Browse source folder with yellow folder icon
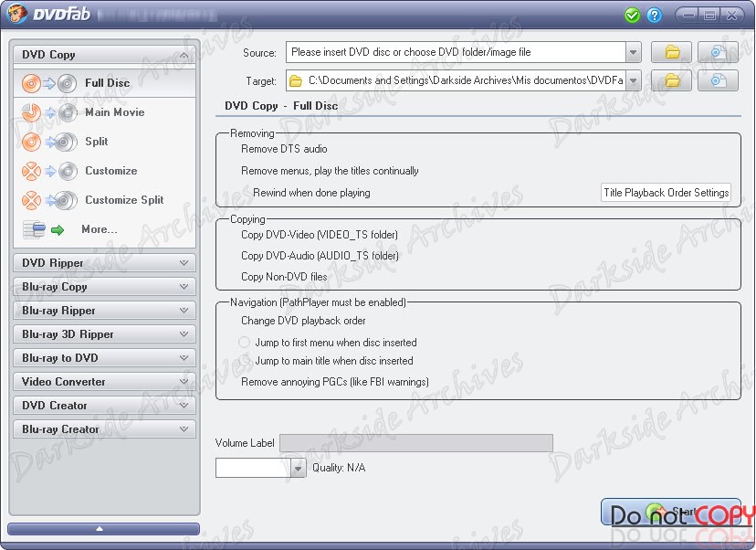This screenshot has height=550, width=756. coord(672,52)
